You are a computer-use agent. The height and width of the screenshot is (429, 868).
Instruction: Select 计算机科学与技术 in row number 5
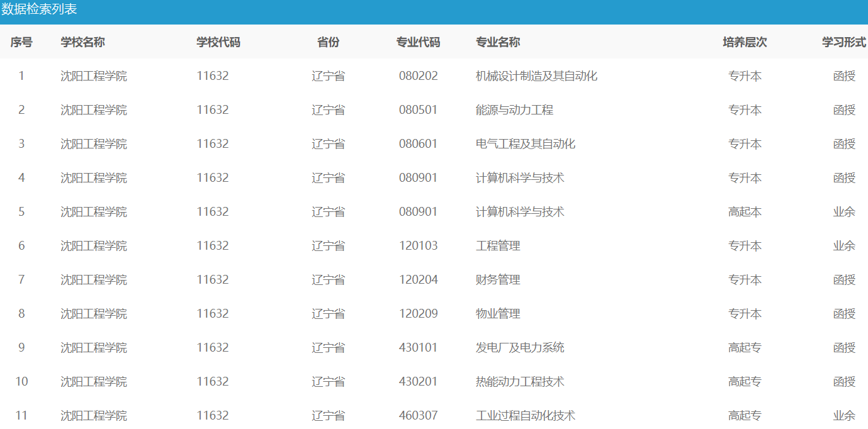520,212
